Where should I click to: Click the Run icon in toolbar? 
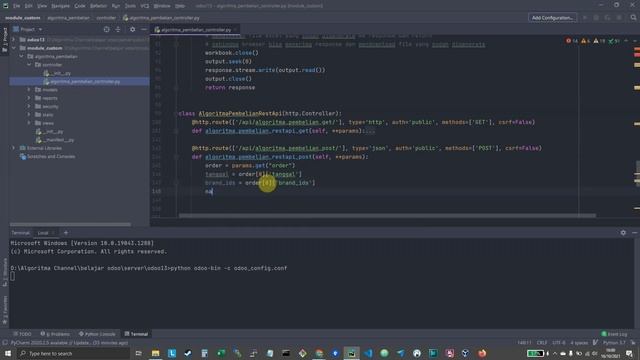click(585, 18)
